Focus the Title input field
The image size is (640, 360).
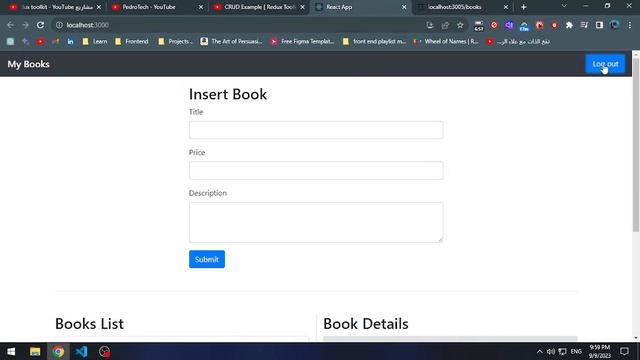[x=316, y=130]
